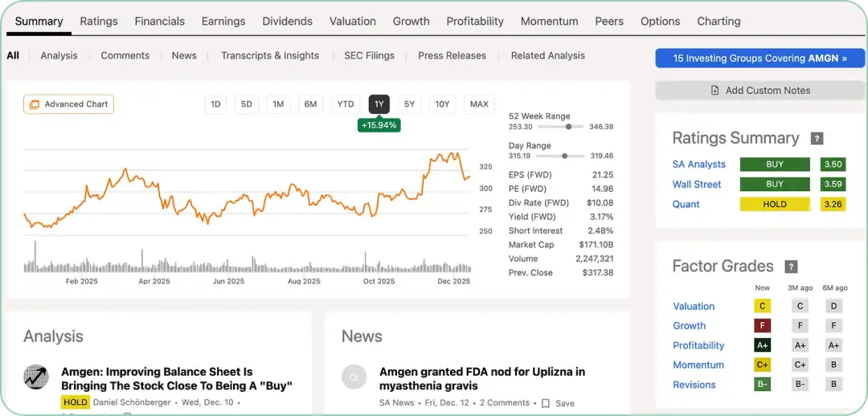Open Amgen Improving Balance Sheet article
This screenshot has width=868, height=416.
[x=176, y=378]
